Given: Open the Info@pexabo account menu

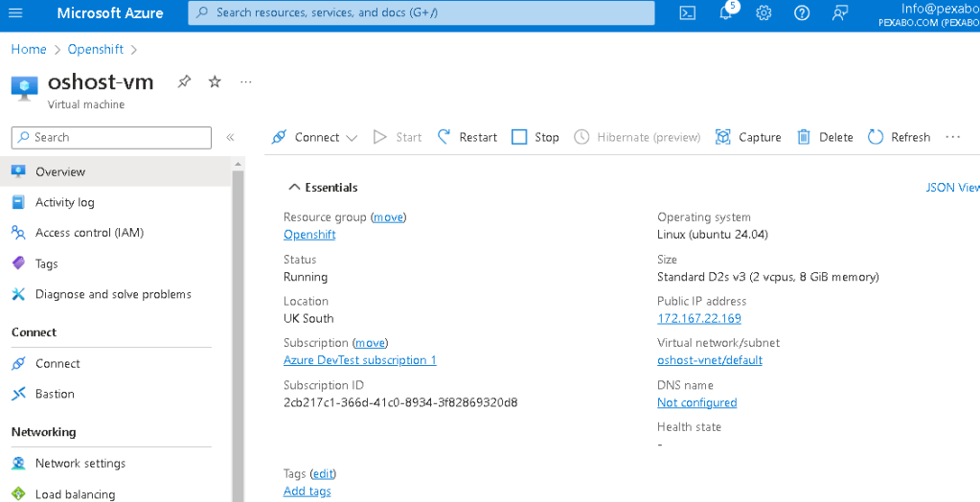Looking at the screenshot, I should pos(929,15).
